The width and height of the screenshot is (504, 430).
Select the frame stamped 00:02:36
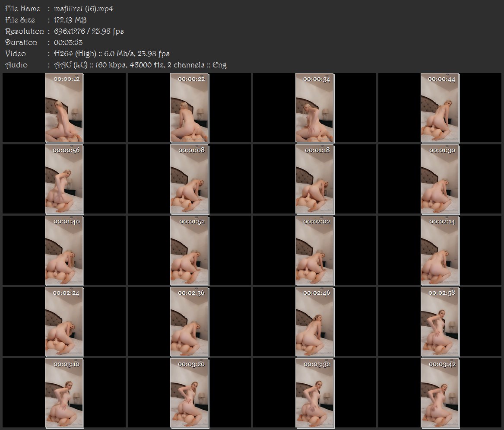pos(190,322)
